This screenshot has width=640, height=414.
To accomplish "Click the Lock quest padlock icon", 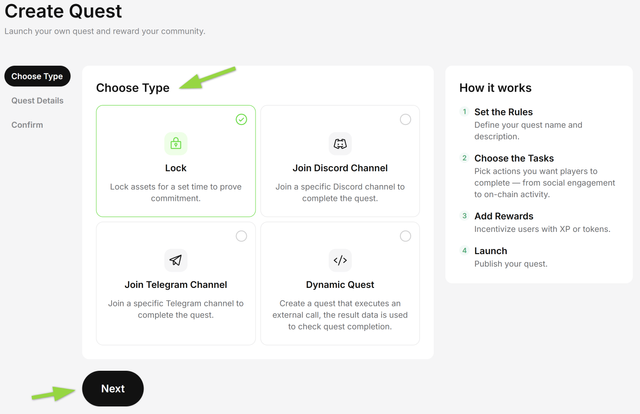I will point(176,143).
